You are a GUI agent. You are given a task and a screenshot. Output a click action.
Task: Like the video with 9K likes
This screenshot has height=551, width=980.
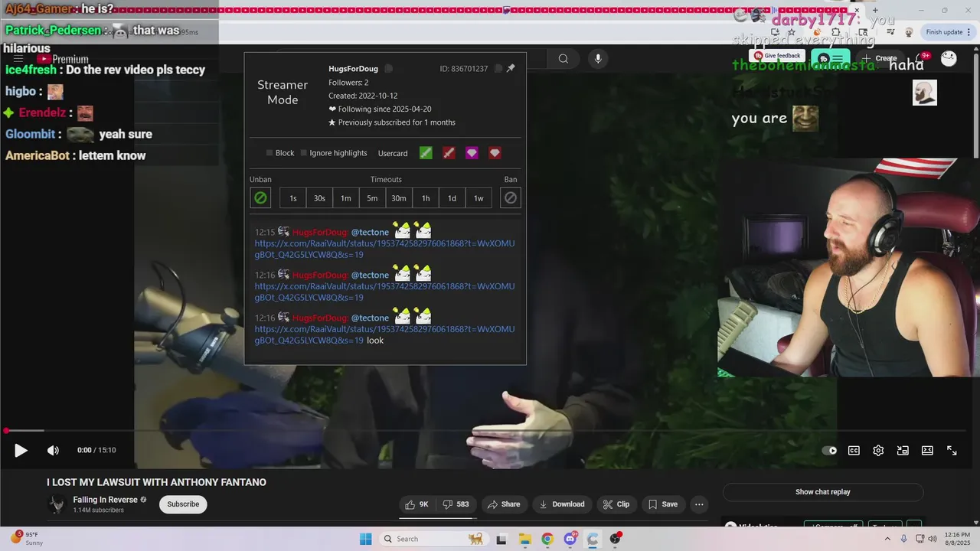click(417, 504)
